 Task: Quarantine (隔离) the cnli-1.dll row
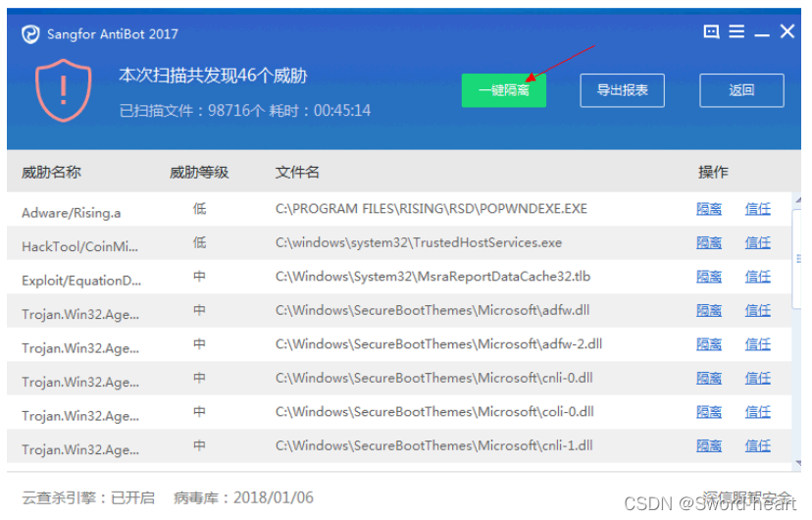tap(709, 446)
